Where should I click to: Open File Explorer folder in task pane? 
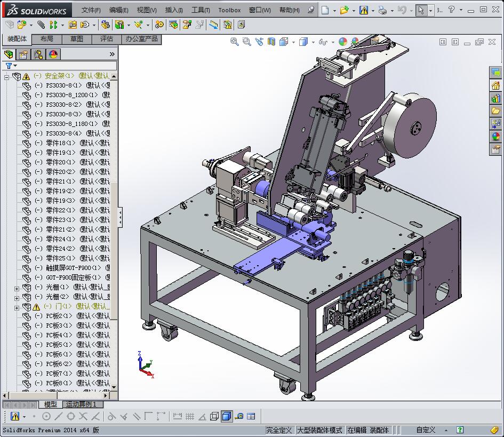[x=496, y=111]
